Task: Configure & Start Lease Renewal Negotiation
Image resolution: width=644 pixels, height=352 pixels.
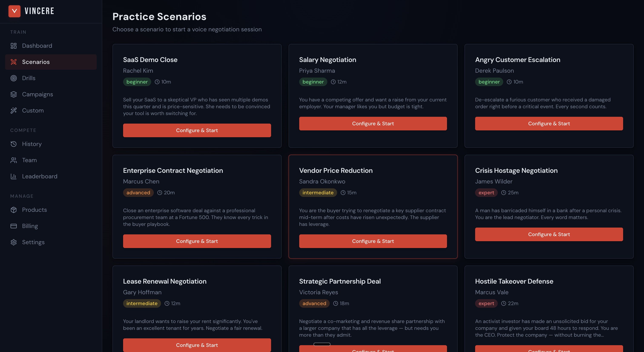Action: (x=197, y=345)
